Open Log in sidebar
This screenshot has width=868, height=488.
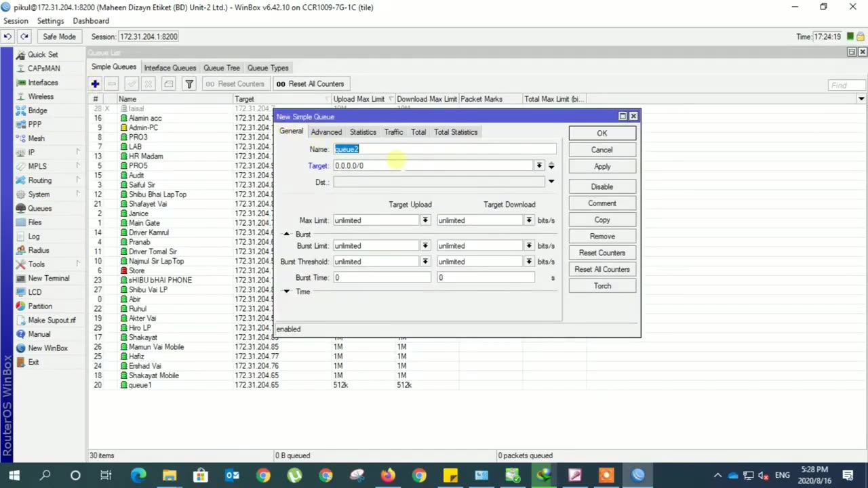[34, 237]
